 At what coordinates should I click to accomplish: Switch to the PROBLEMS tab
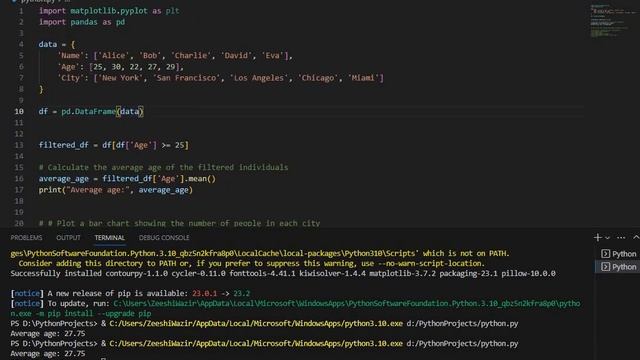[26, 238]
